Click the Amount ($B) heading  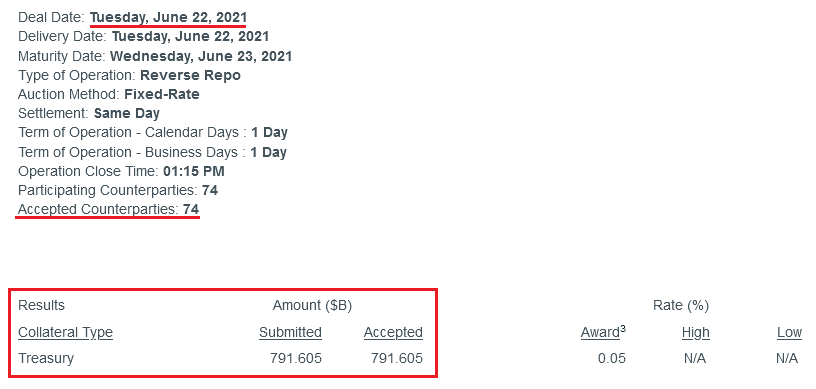coord(312,305)
